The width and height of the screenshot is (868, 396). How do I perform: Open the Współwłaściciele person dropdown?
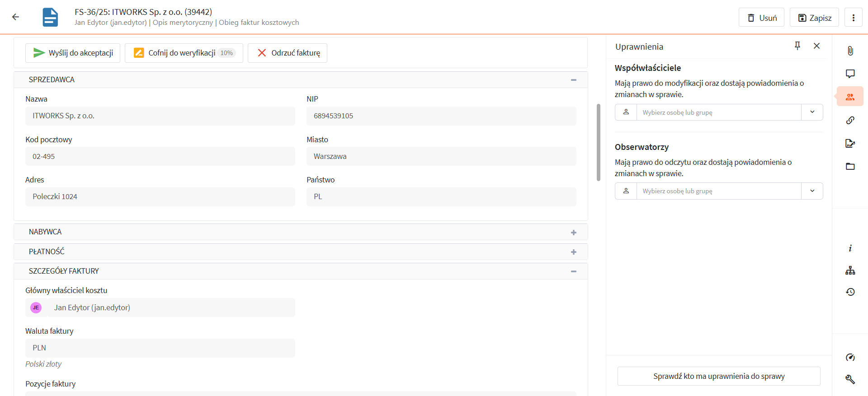point(812,112)
